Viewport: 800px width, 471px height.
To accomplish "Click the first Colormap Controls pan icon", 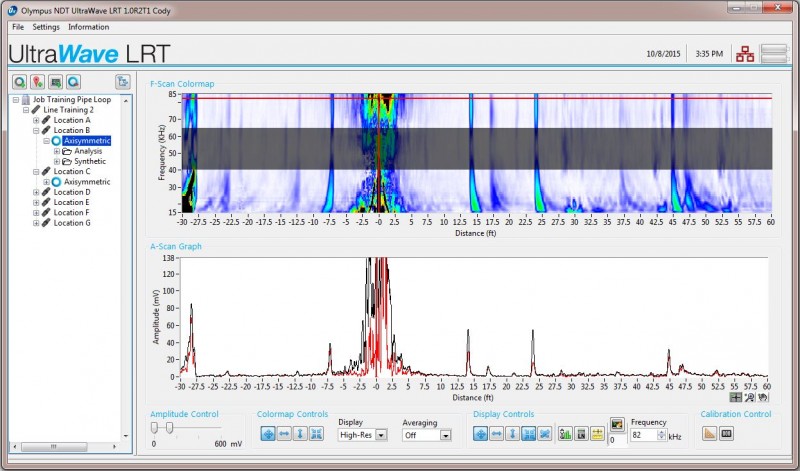I will coord(268,433).
